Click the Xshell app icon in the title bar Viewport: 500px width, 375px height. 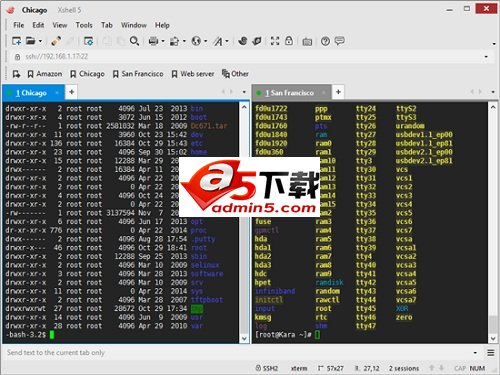10,10
